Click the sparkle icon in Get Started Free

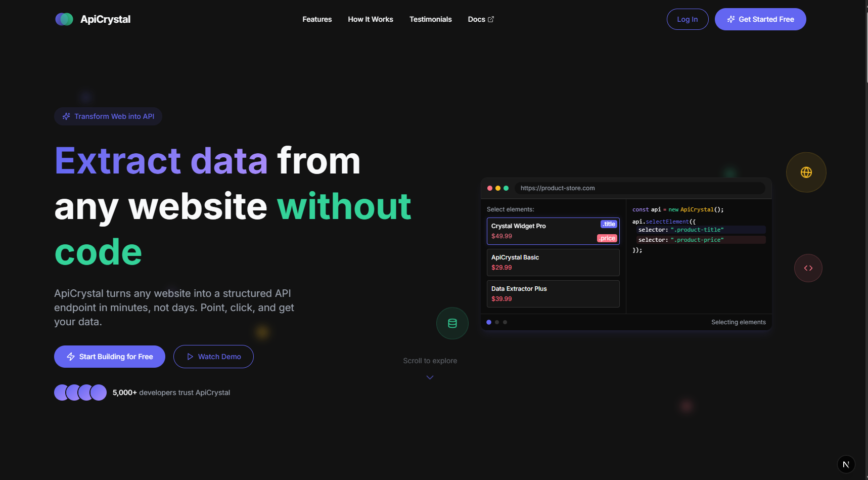click(731, 19)
